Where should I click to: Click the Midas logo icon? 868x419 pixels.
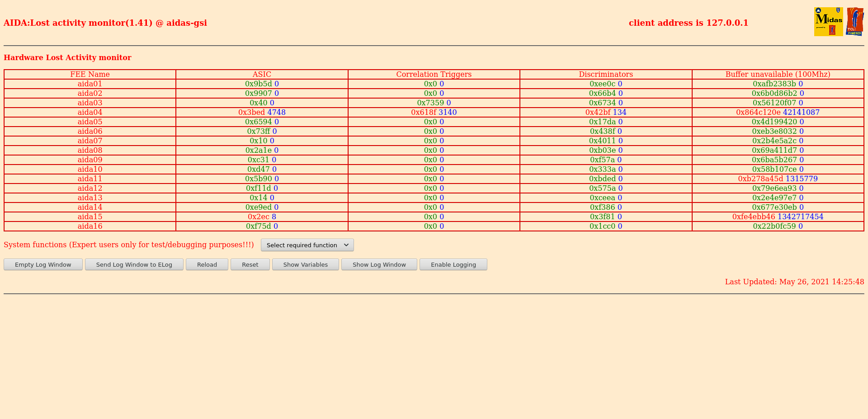point(828,21)
